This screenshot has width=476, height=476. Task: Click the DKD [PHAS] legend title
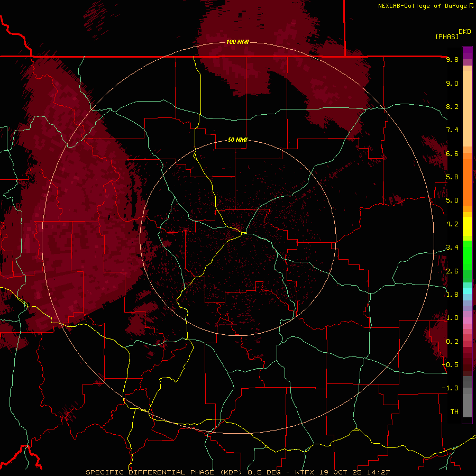pos(453,34)
